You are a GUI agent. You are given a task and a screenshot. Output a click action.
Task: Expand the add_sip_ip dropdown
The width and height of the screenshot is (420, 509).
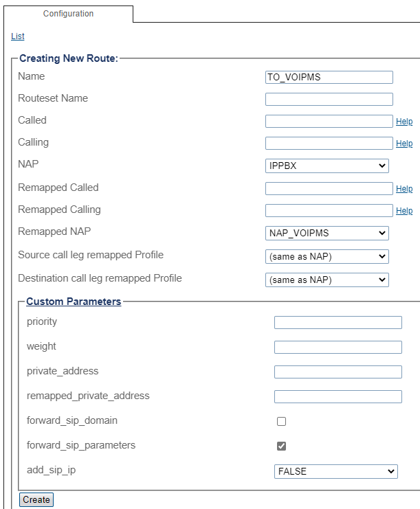[x=335, y=471]
